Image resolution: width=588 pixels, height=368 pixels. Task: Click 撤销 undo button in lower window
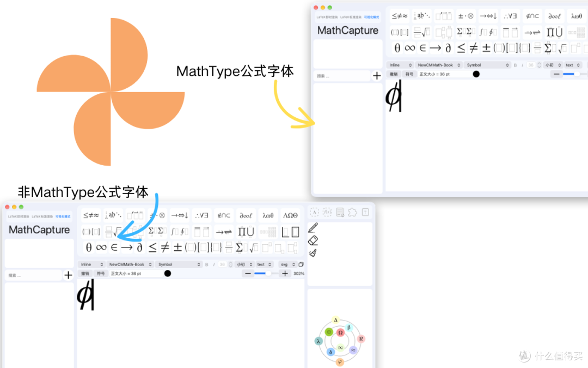point(85,273)
